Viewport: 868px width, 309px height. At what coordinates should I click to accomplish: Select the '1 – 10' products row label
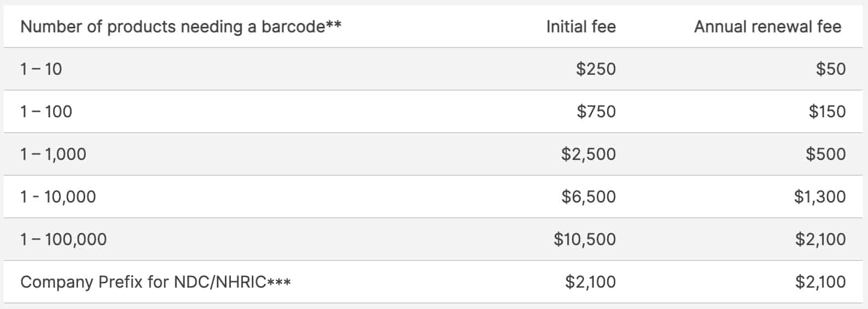[41, 69]
